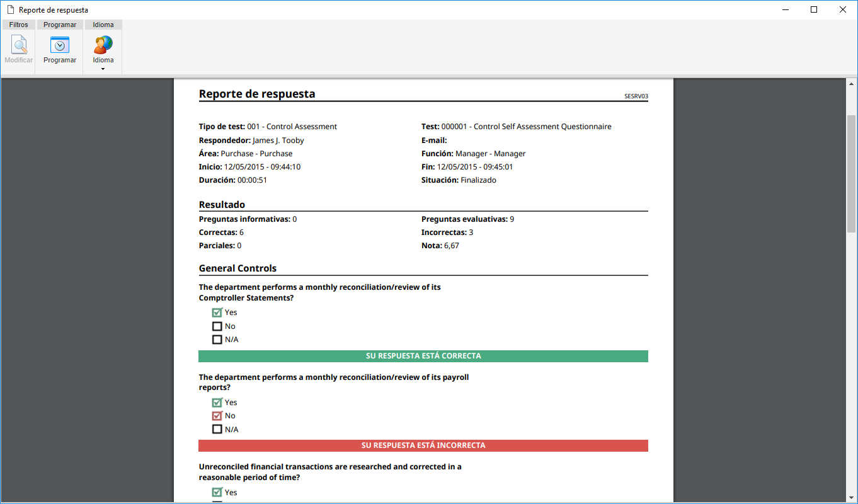Click the Respondedor James J. Tooby line

click(x=251, y=140)
